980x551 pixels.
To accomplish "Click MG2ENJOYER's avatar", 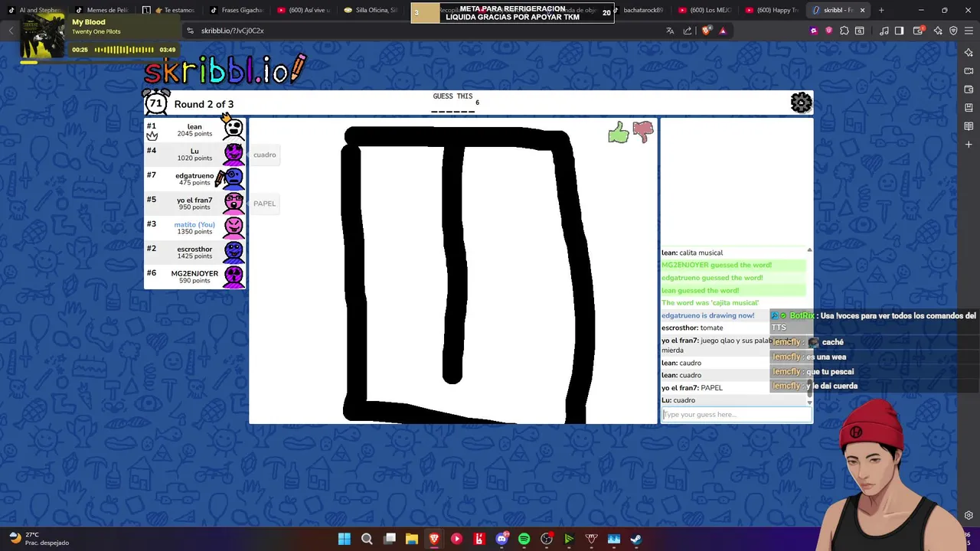I will click(234, 276).
